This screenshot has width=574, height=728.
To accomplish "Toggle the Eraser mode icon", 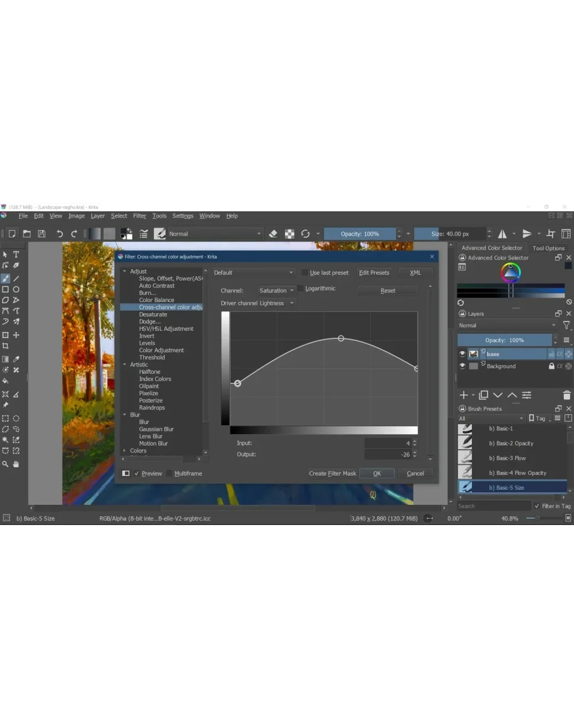I will tap(273, 234).
